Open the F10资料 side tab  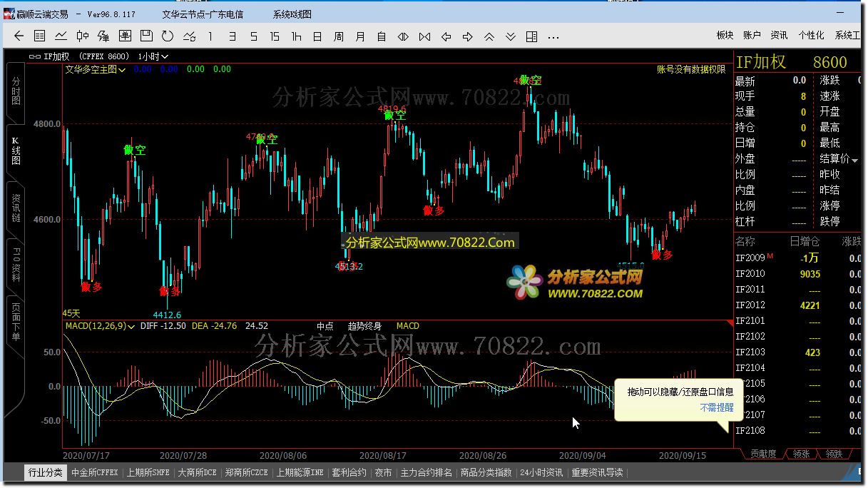[x=16, y=264]
